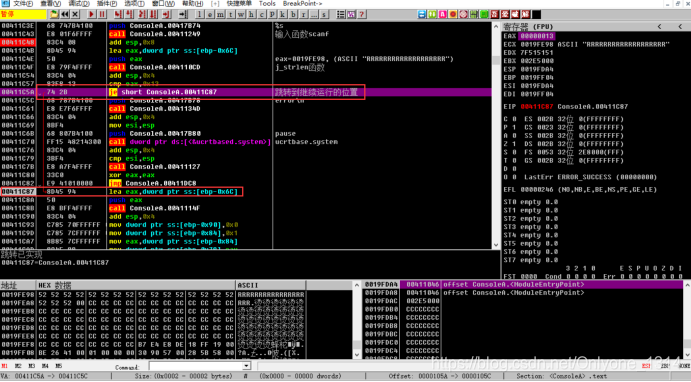Open the 插件(P) menu
This screenshot has height=382, width=691.
click(x=107, y=4)
